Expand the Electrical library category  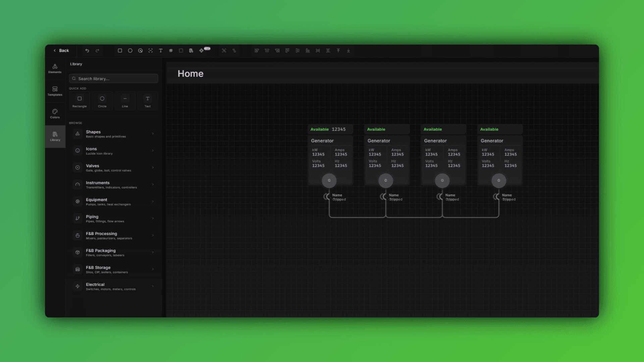click(113, 286)
